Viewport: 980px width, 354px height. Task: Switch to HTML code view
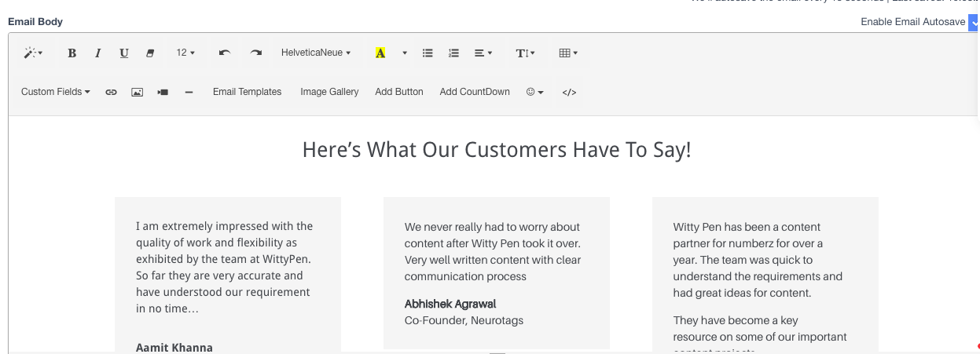click(x=570, y=92)
